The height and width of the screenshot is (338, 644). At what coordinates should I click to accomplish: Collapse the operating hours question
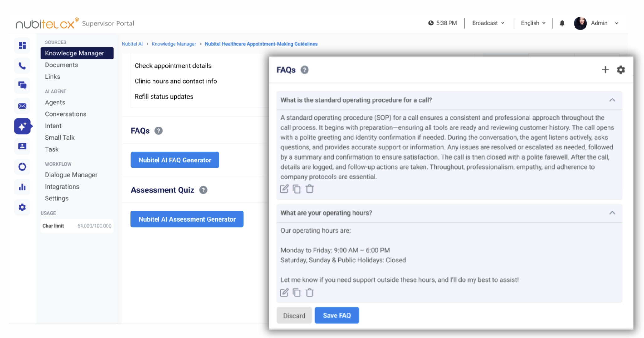point(612,213)
